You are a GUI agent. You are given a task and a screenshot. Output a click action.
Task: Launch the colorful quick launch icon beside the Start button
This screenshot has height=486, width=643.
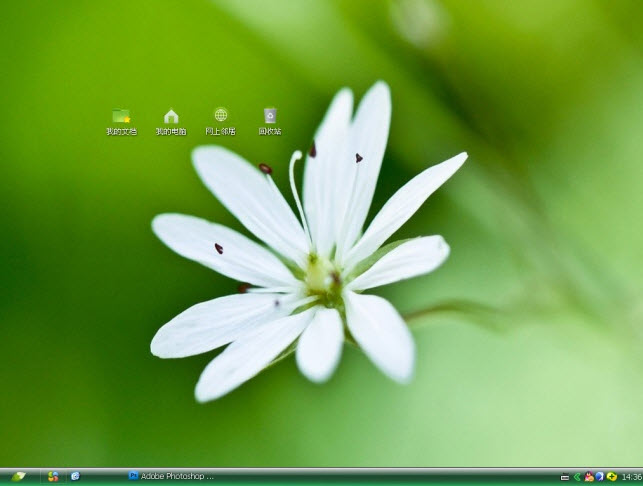tap(53, 477)
